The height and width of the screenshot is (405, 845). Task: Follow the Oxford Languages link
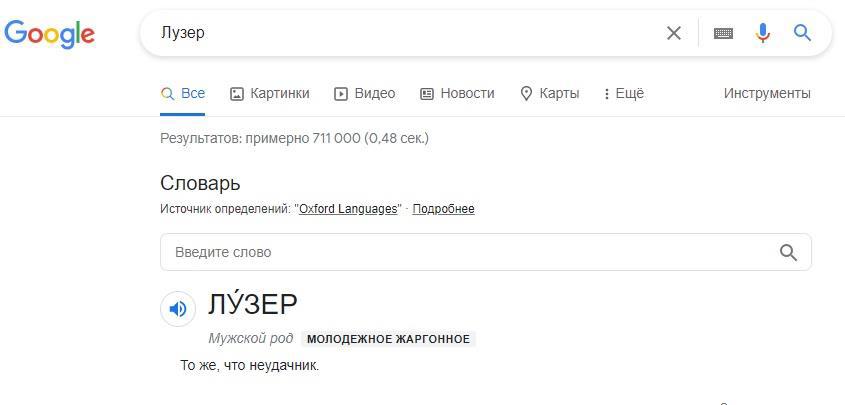(348, 209)
